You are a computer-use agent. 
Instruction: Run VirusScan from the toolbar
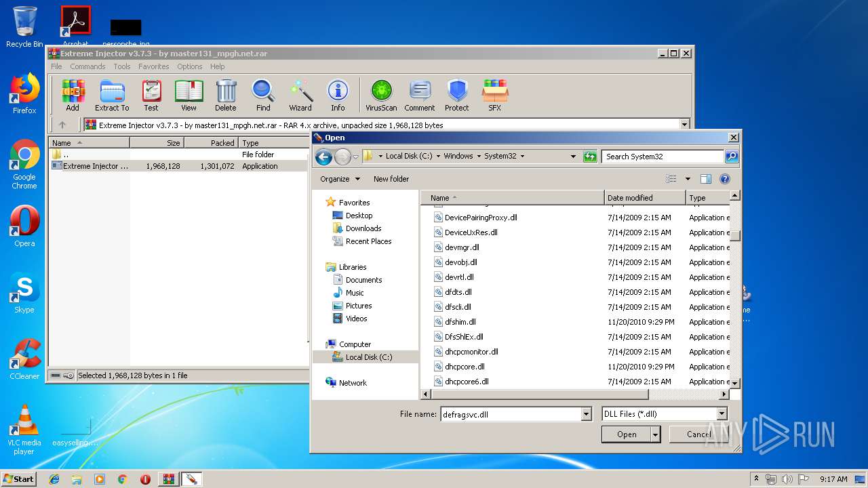[x=381, y=95]
